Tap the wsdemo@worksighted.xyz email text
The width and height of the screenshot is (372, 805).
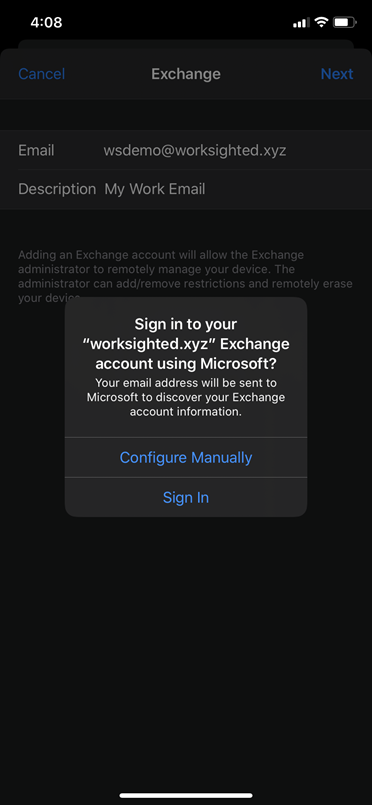coord(195,150)
